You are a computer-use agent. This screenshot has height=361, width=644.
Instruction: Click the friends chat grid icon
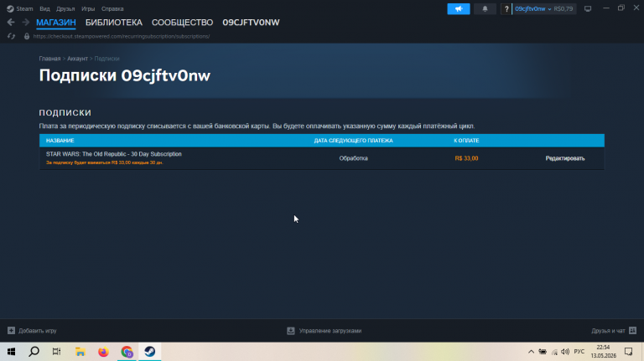point(632,330)
